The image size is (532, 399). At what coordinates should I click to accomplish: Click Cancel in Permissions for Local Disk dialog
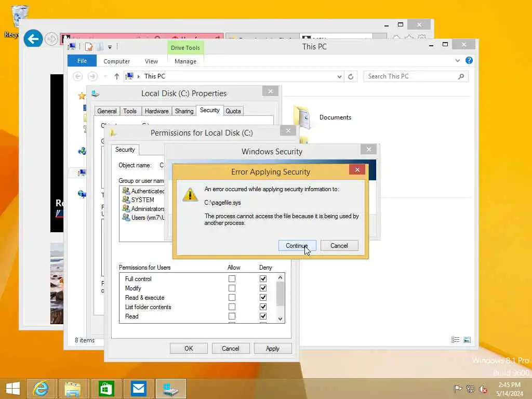tap(231, 349)
